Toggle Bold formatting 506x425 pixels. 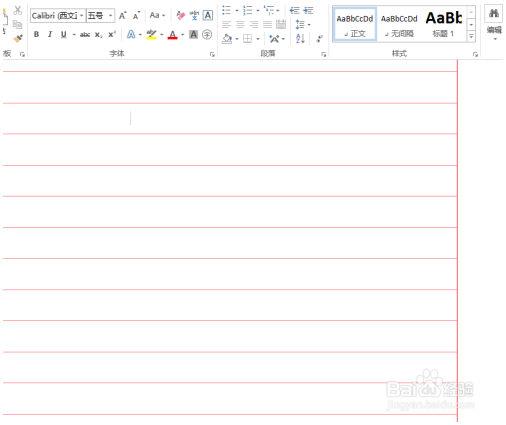pyautogui.click(x=36, y=34)
